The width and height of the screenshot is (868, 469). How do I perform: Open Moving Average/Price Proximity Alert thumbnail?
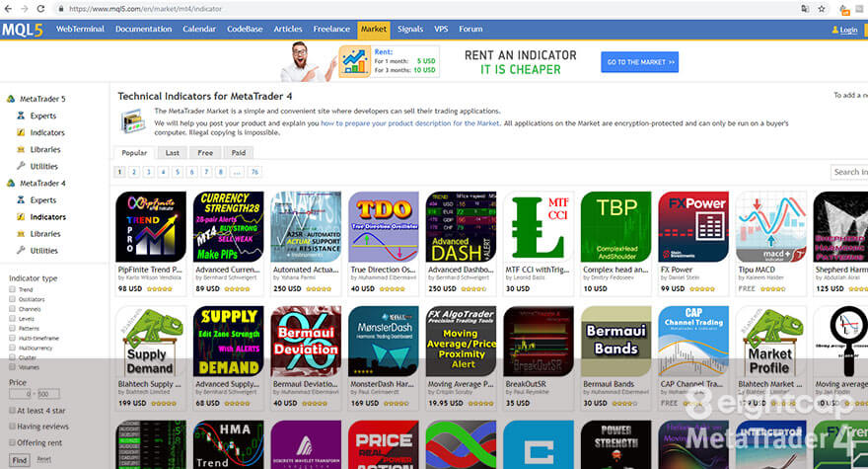click(x=461, y=341)
